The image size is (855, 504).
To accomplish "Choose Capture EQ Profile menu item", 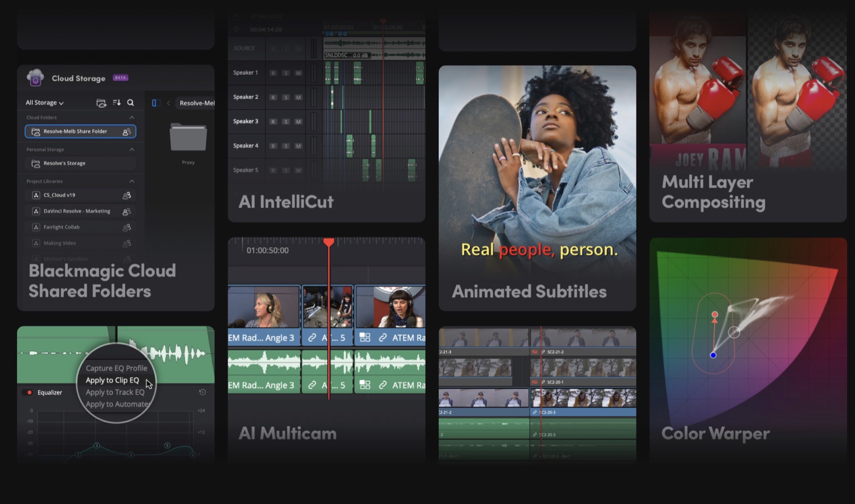I will click(116, 368).
